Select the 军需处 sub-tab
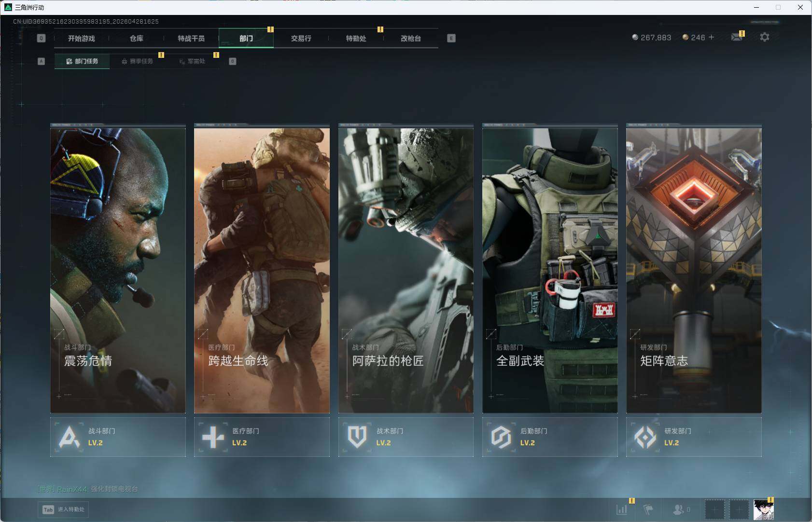Viewport: 812px width, 522px height. tap(192, 61)
